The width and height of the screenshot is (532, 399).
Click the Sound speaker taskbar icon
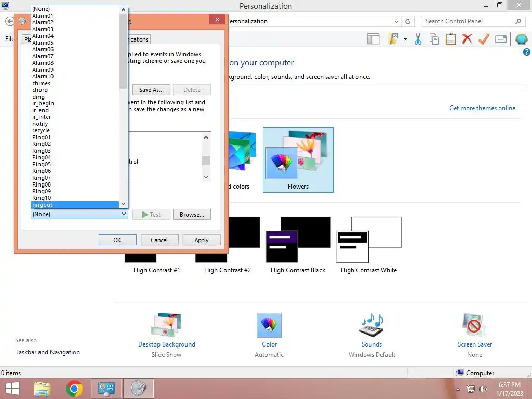tap(138, 389)
